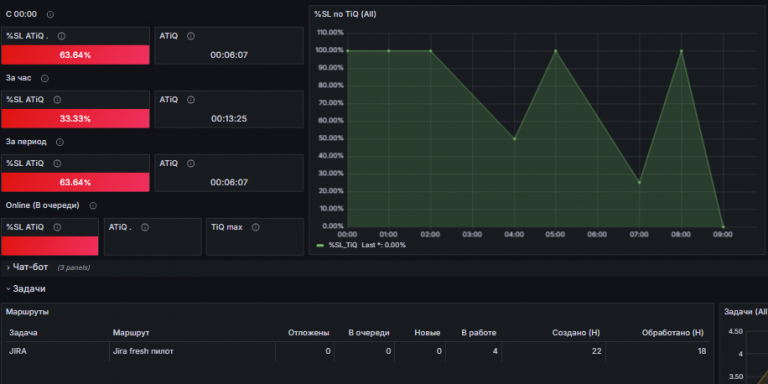Collapse the 'Задачи' section

pos(29,289)
